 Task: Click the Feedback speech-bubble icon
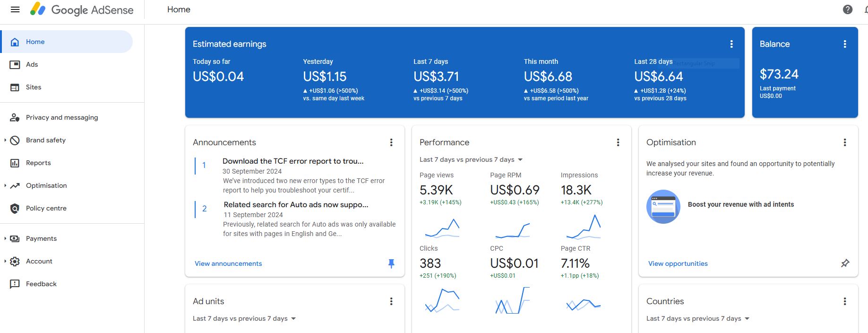(x=15, y=284)
